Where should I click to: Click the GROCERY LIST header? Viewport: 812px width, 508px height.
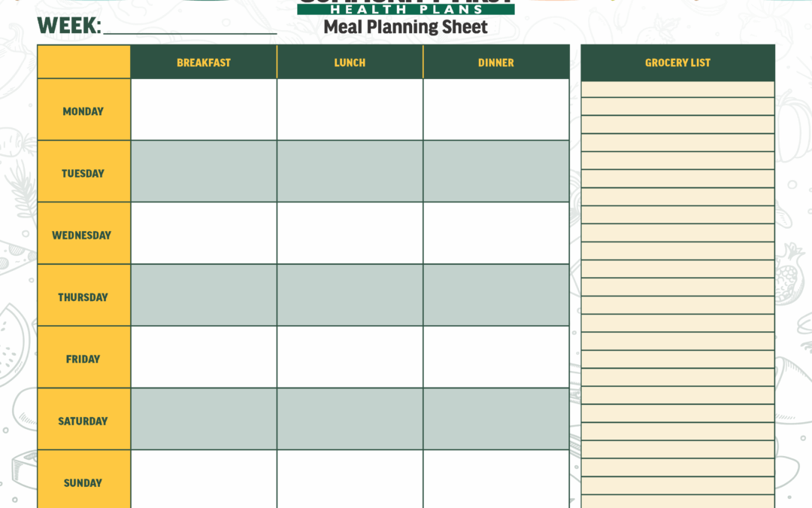(x=677, y=62)
